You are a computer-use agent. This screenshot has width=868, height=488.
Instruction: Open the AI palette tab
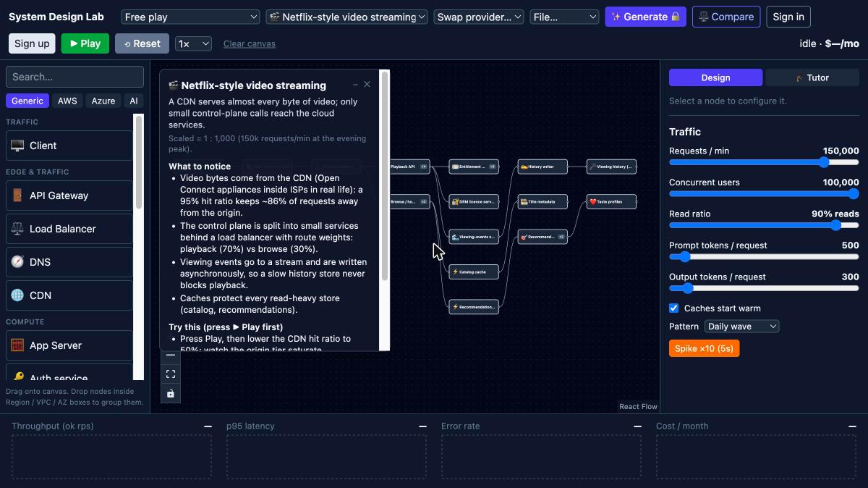click(x=134, y=101)
